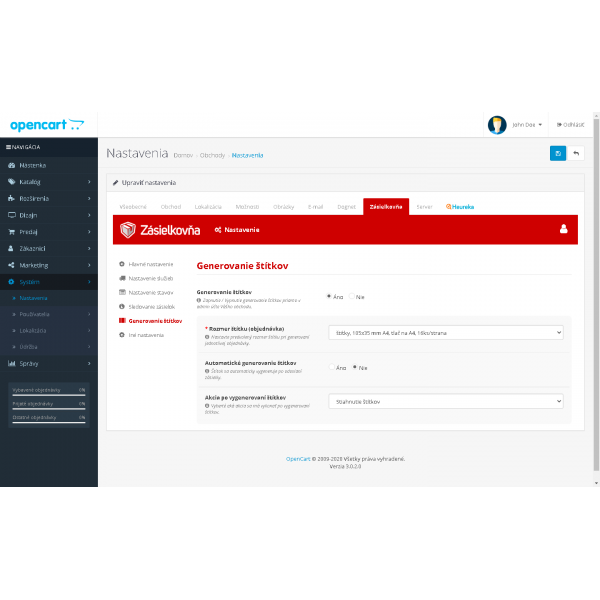The width and height of the screenshot is (600, 600).
Task: Switch to the E-mail tab
Action: (x=315, y=207)
